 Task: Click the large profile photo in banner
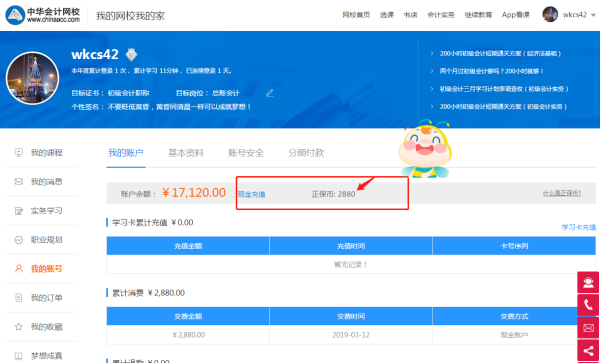33,78
